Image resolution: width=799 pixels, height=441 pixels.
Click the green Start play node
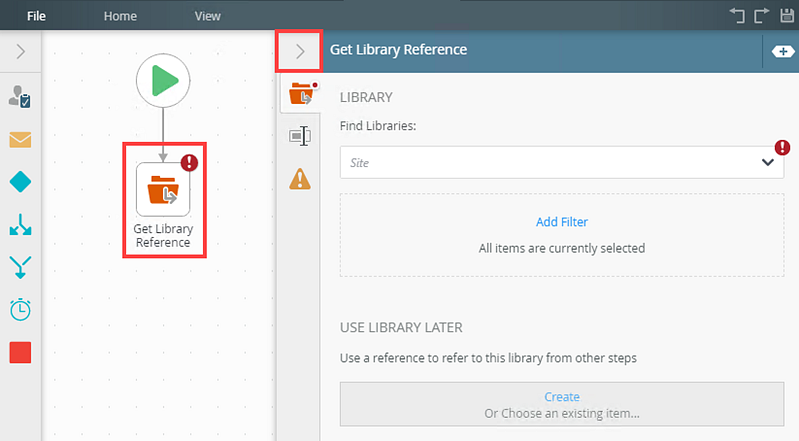click(163, 81)
